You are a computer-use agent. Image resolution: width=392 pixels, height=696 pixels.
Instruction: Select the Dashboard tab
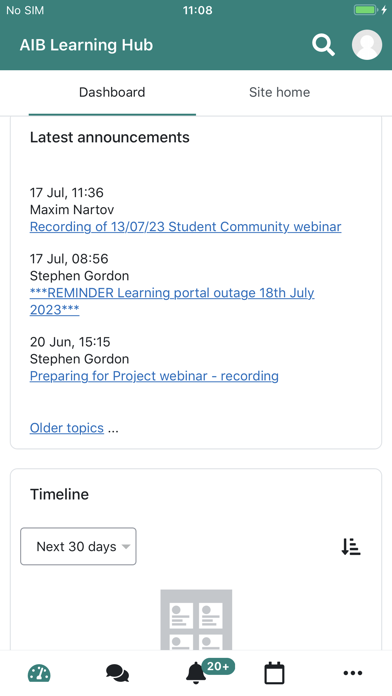pyautogui.click(x=112, y=92)
